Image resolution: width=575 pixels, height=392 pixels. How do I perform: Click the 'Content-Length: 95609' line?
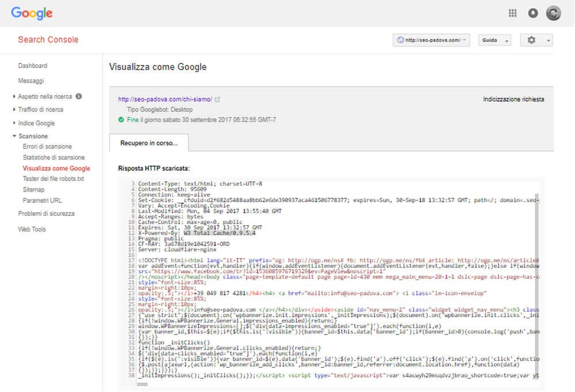pos(172,189)
